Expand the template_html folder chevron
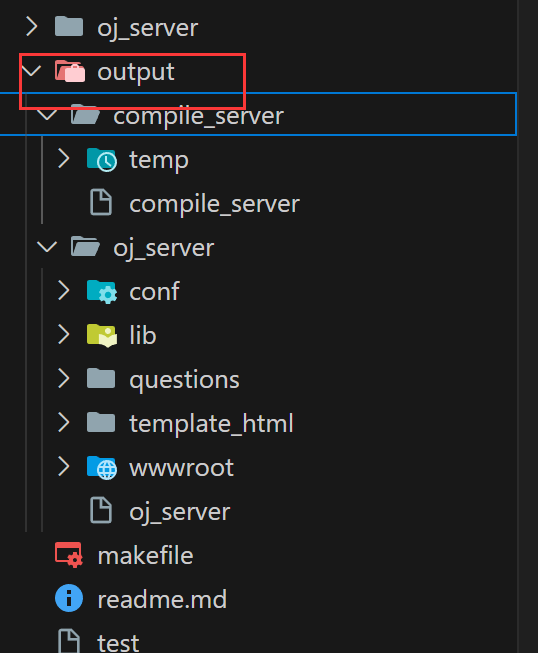This screenshot has height=653, width=538. [64, 423]
